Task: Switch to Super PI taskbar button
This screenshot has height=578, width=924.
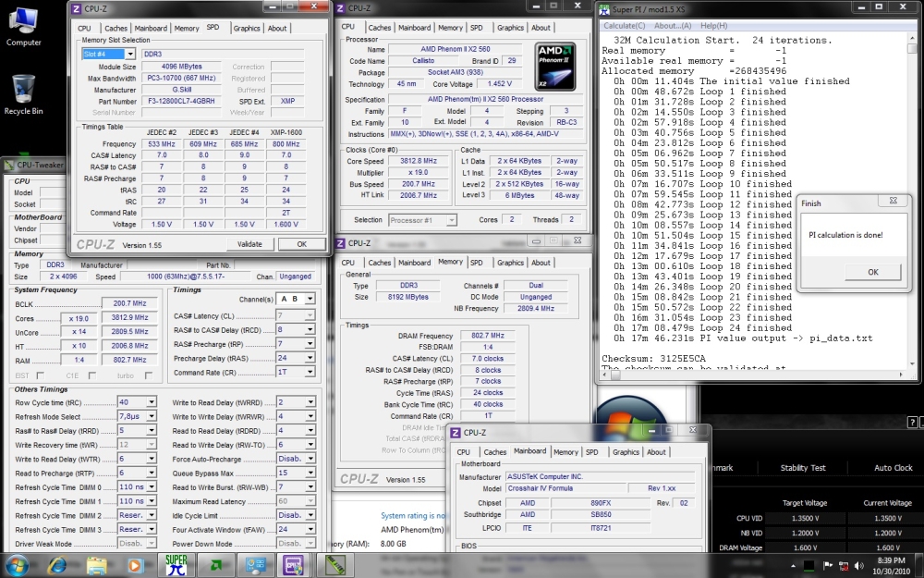Action: 176,565
